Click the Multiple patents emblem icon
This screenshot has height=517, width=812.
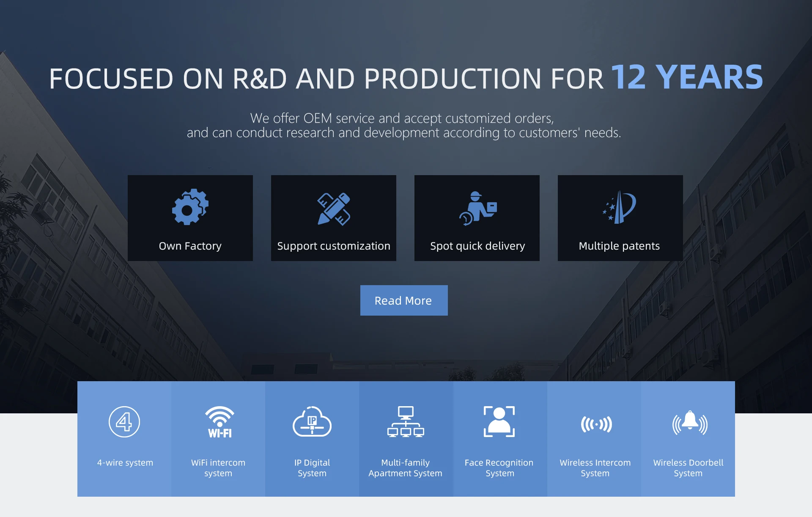[620, 207]
